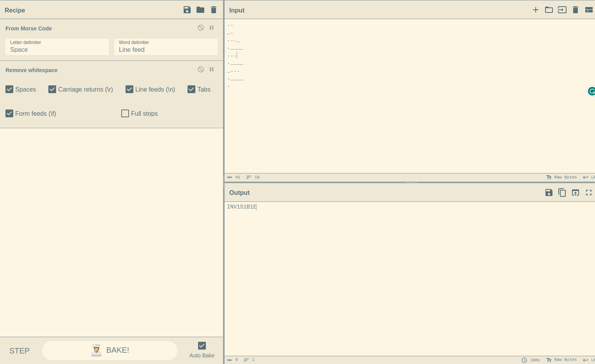Save the current recipe
This screenshot has width=595, height=364.
[x=187, y=10]
